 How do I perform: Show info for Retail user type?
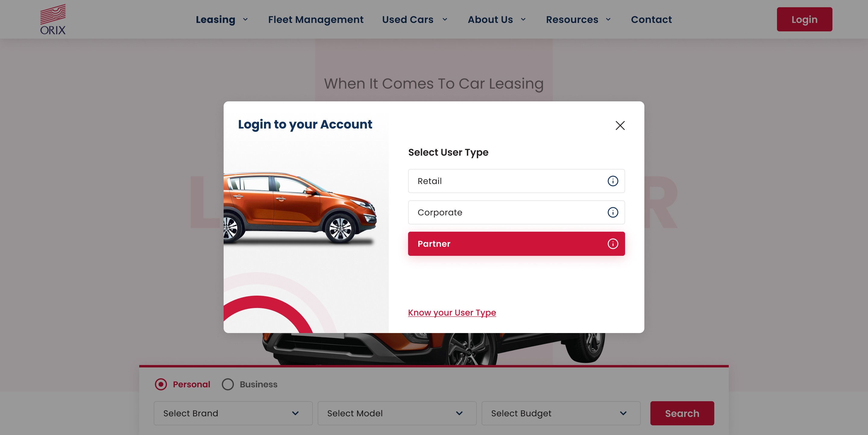[x=613, y=181]
